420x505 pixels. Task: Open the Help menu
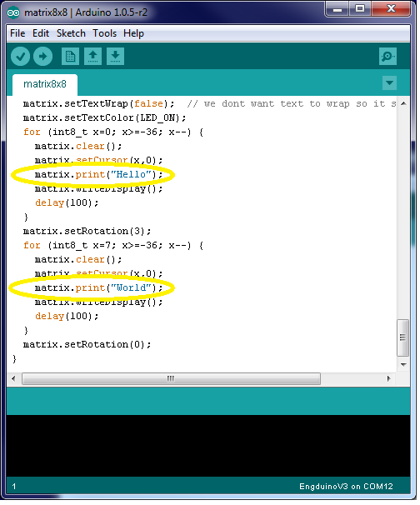click(133, 33)
